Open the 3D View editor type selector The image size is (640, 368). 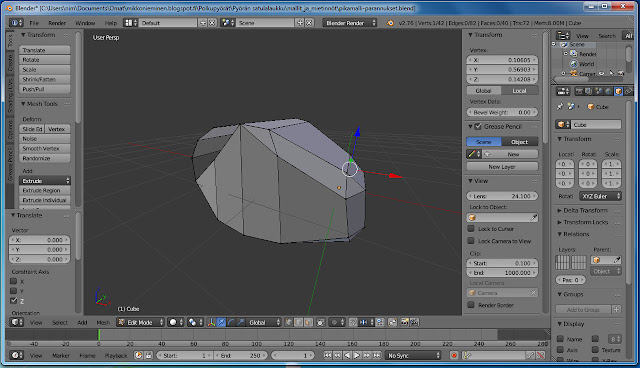[16, 322]
